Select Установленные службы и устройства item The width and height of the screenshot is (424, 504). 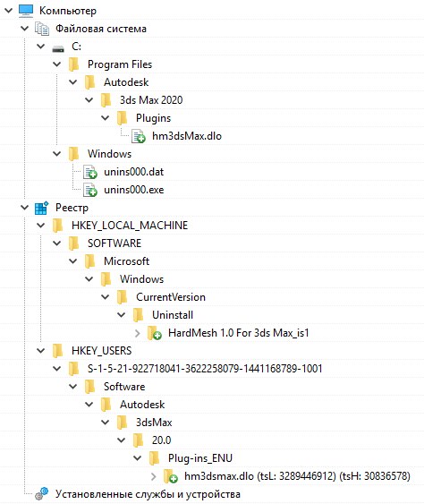click(148, 494)
